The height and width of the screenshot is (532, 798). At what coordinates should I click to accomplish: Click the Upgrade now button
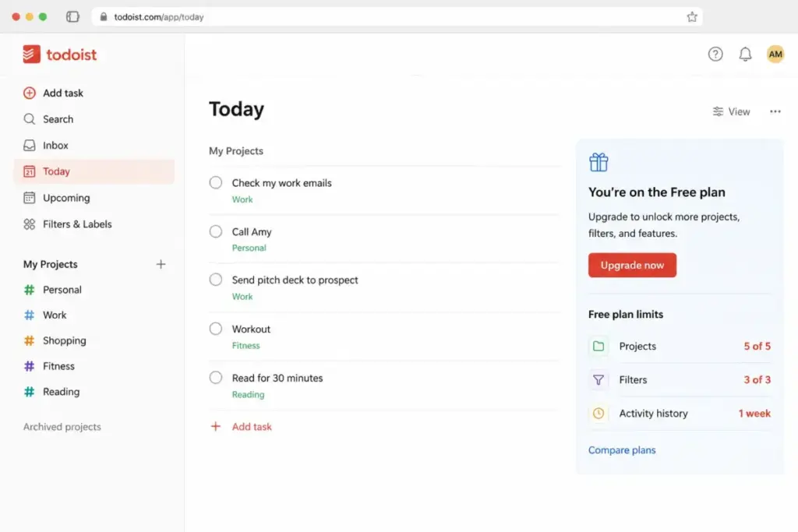point(632,265)
